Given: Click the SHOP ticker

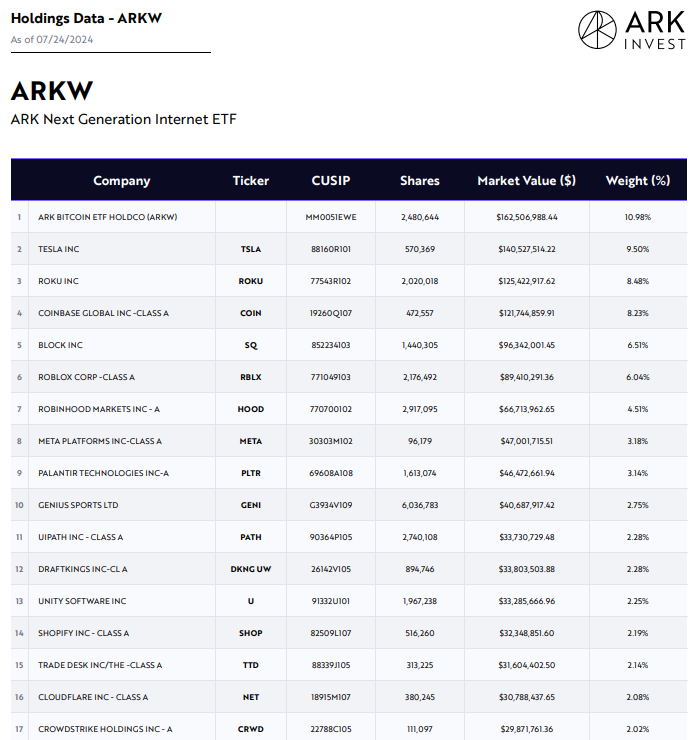Looking at the screenshot, I should tap(251, 633).
